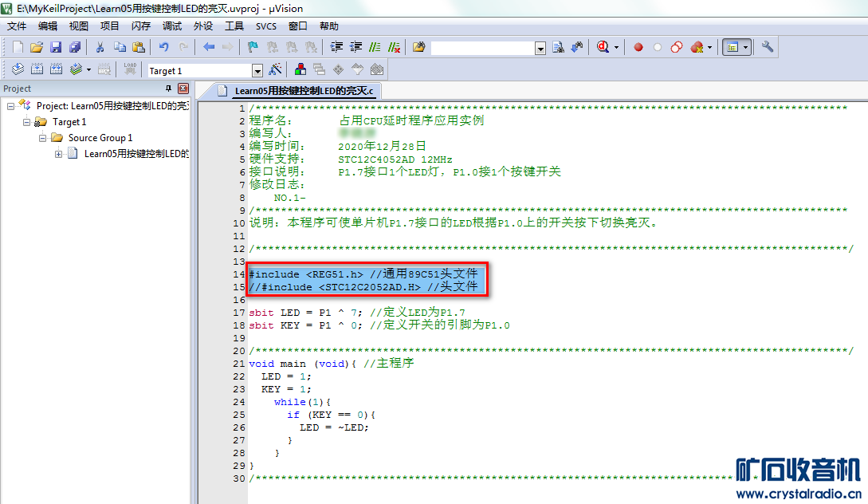Click the code line 'LED = ~LED;'
868x504 pixels.
coord(334,427)
